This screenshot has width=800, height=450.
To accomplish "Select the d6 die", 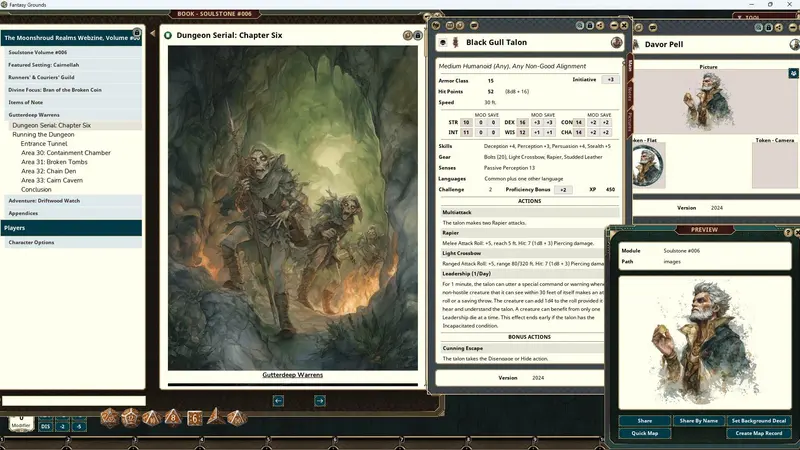I will pos(194,418).
